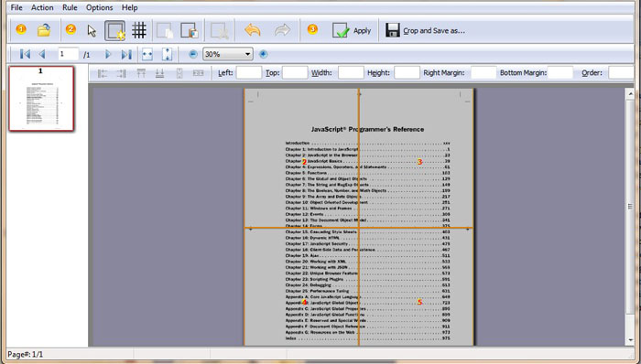This screenshot has width=641, height=364.
Task: Click the Apply button
Action: (x=352, y=30)
